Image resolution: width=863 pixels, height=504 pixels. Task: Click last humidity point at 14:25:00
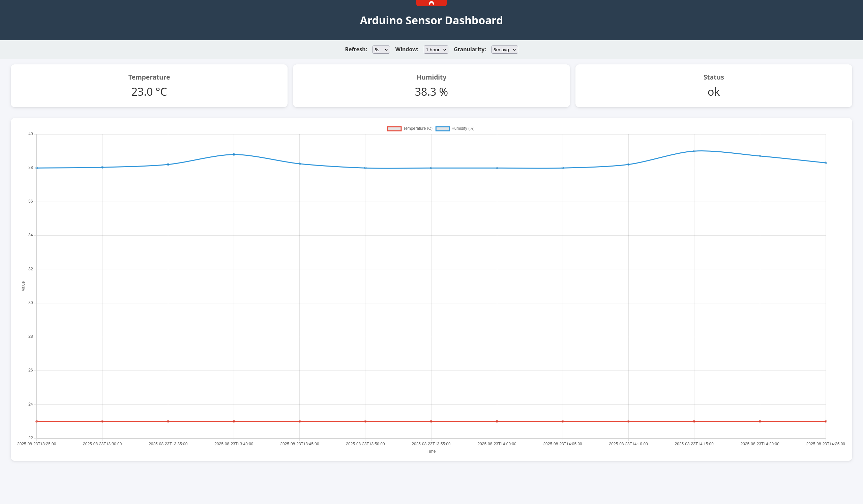coord(825,163)
